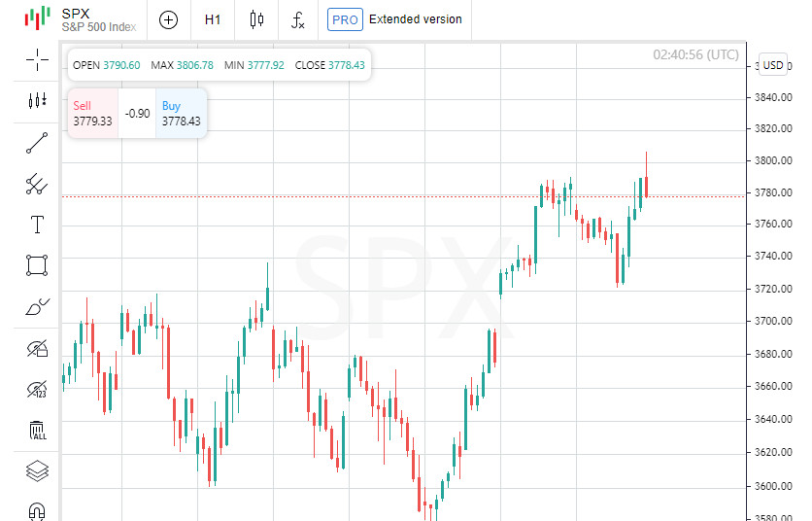Image resolution: width=812 pixels, height=521 pixels.
Task: Choose the pitchfork channel tool
Action: pyautogui.click(x=37, y=184)
